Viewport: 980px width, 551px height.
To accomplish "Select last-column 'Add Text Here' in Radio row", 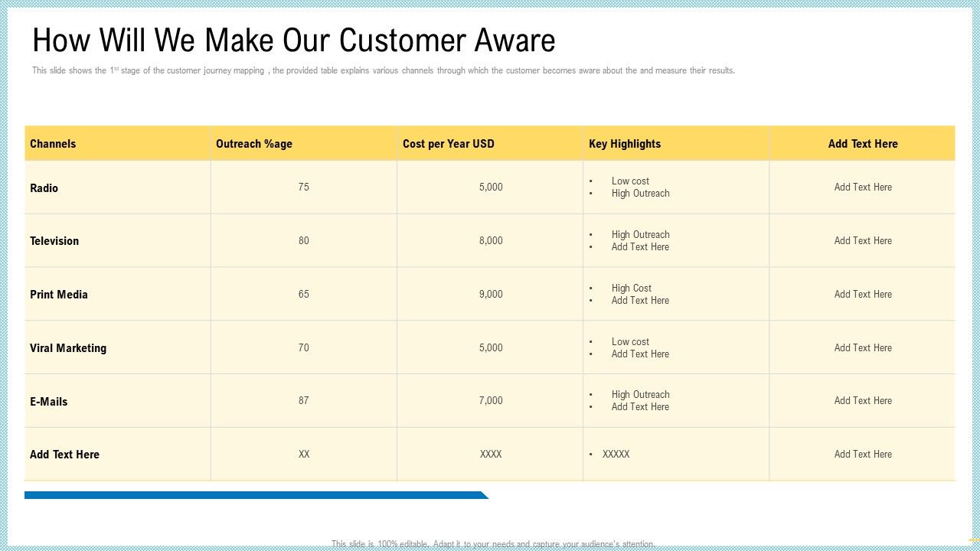I will 863,187.
